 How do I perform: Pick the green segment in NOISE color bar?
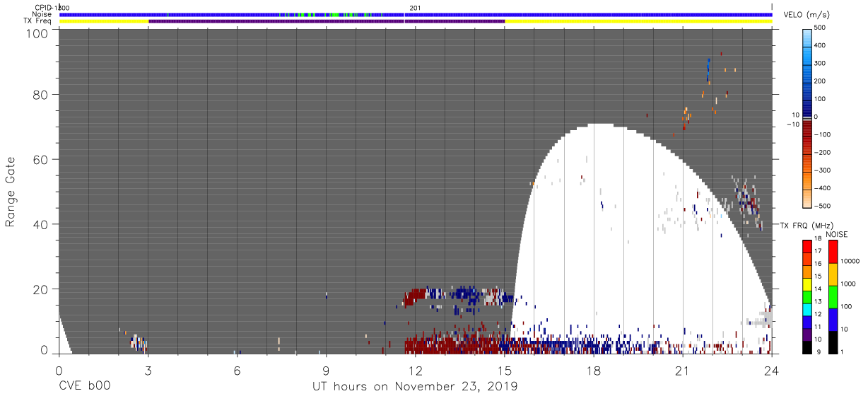coord(833,297)
